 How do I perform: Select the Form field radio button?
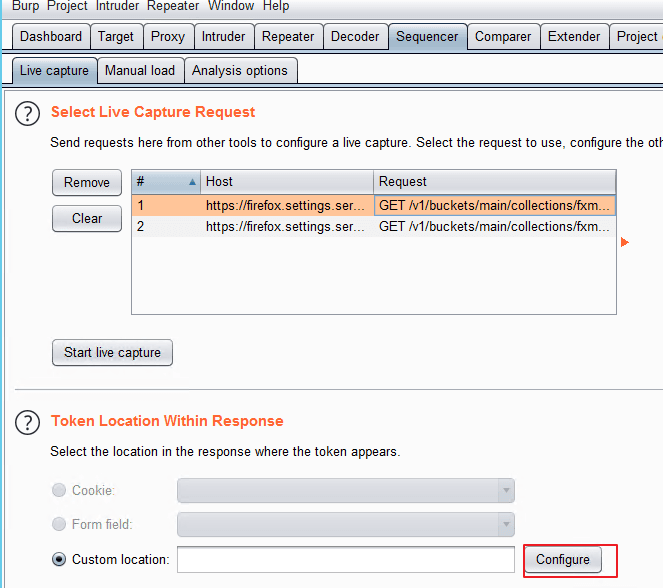(59, 524)
